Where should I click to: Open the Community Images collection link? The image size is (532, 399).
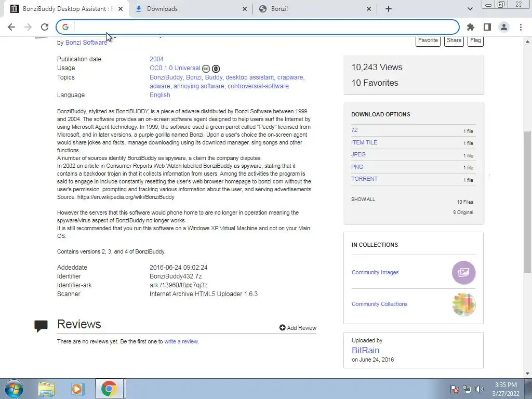[x=375, y=272]
